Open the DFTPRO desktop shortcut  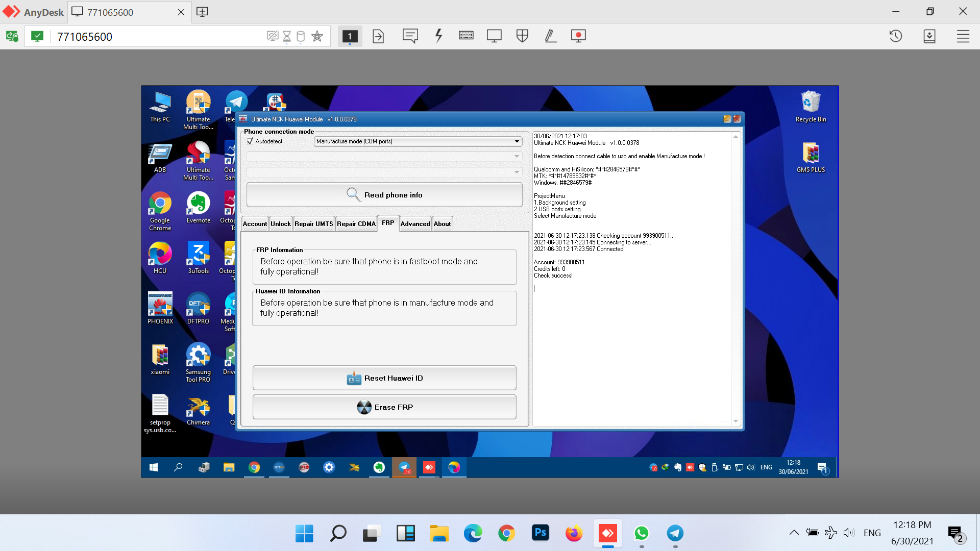[198, 309]
